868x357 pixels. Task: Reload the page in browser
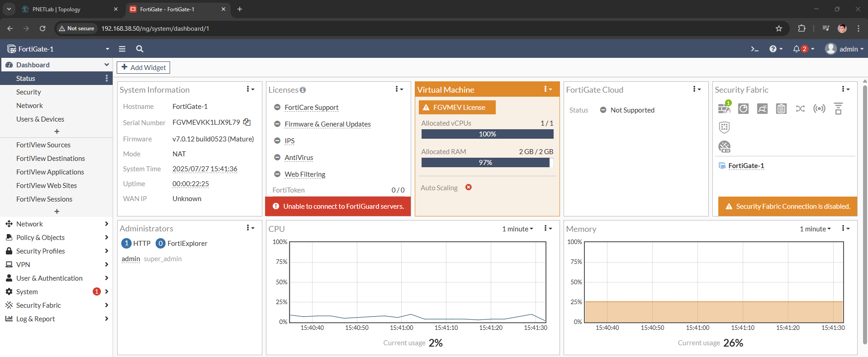[43, 28]
